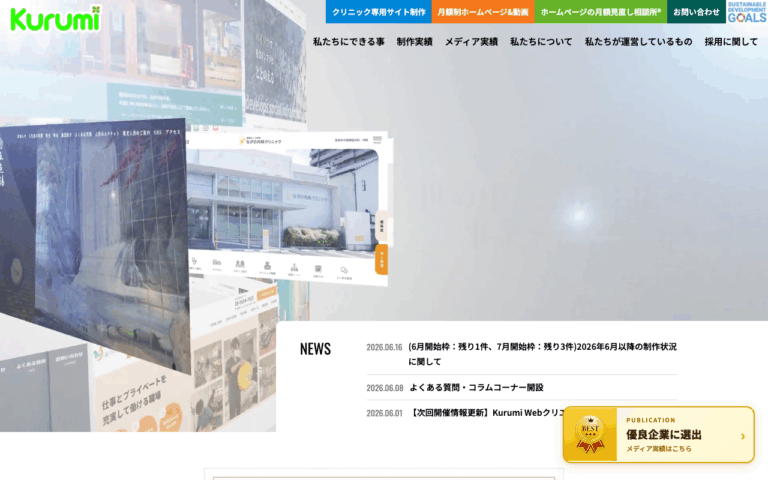Open 私たちについて in the navigation
768x480 pixels.
pos(541,42)
